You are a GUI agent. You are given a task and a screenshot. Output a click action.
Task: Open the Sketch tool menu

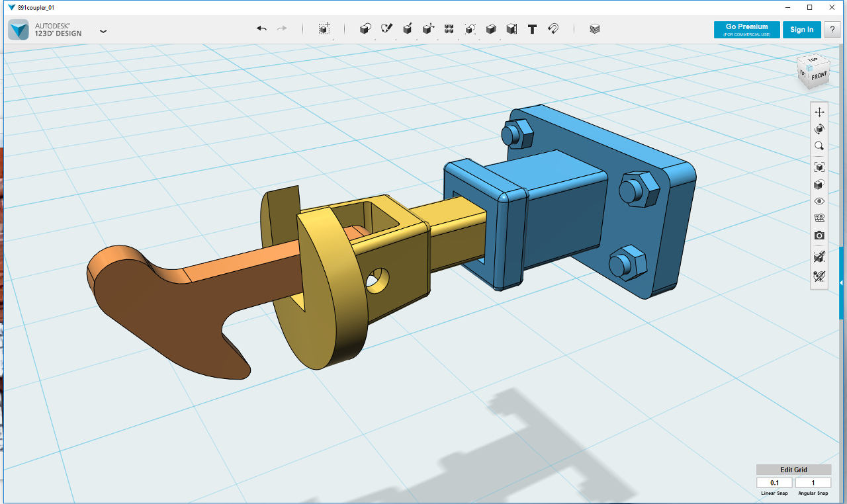(387, 29)
